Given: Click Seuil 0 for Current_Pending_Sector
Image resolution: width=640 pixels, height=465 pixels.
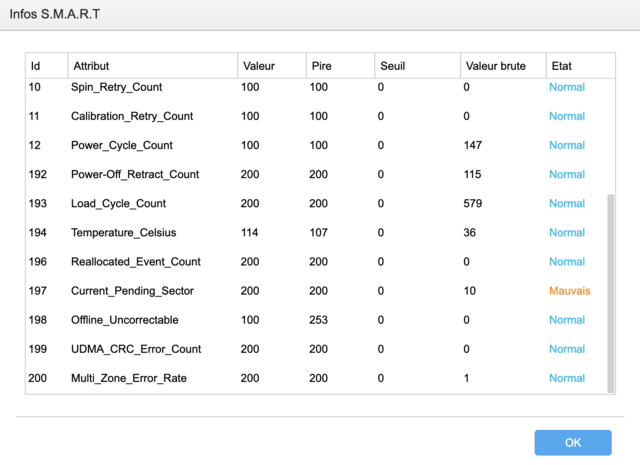Looking at the screenshot, I should [x=380, y=291].
